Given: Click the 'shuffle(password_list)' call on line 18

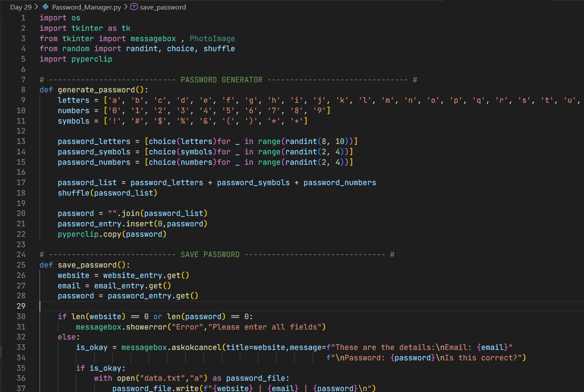Looking at the screenshot, I should coord(108,193).
